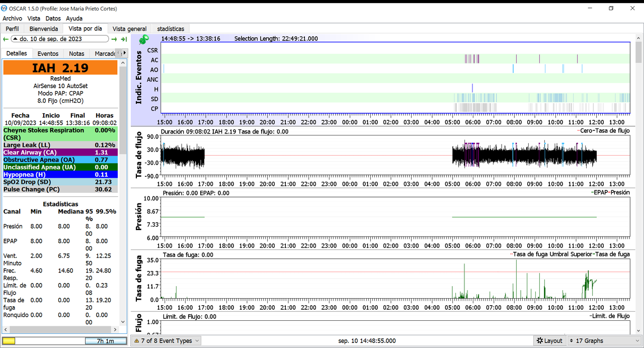Click the yellow session bar segment

[9, 341]
